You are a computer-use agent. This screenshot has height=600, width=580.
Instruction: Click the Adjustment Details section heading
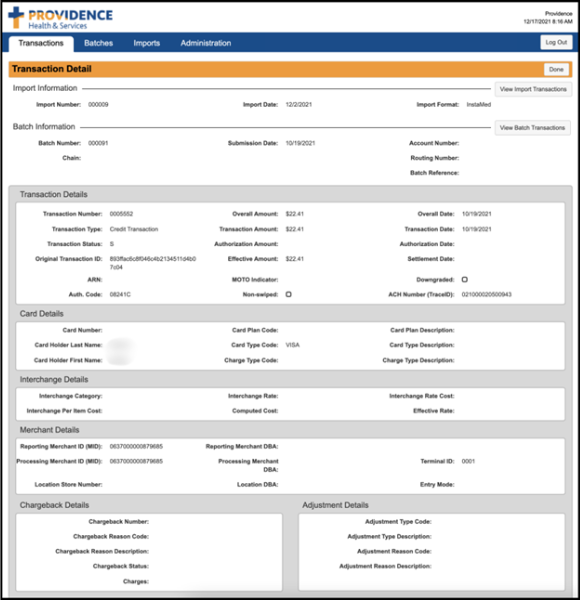pyautogui.click(x=336, y=505)
